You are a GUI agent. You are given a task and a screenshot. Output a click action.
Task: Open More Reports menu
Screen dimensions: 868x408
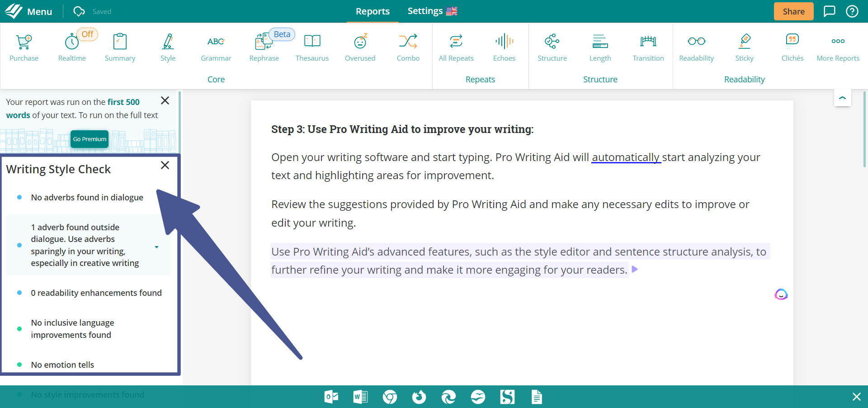838,47
